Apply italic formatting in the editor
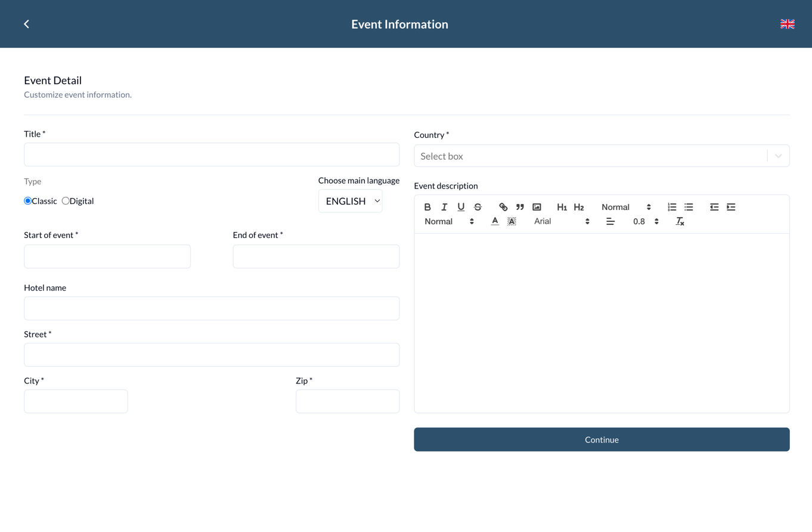Image resolution: width=812 pixels, height=532 pixels. pyautogui.click(x=444, y=207)
